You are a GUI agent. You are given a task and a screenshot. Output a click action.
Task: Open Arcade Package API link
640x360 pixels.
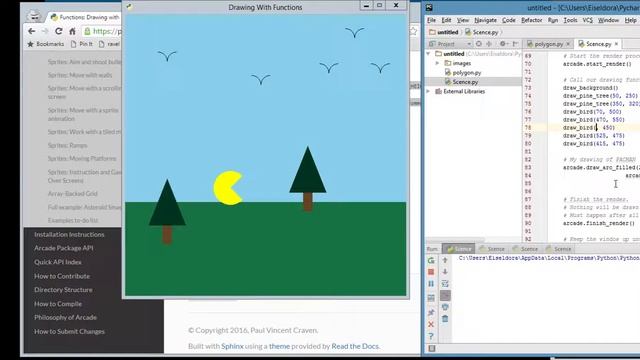click(64, 248)
